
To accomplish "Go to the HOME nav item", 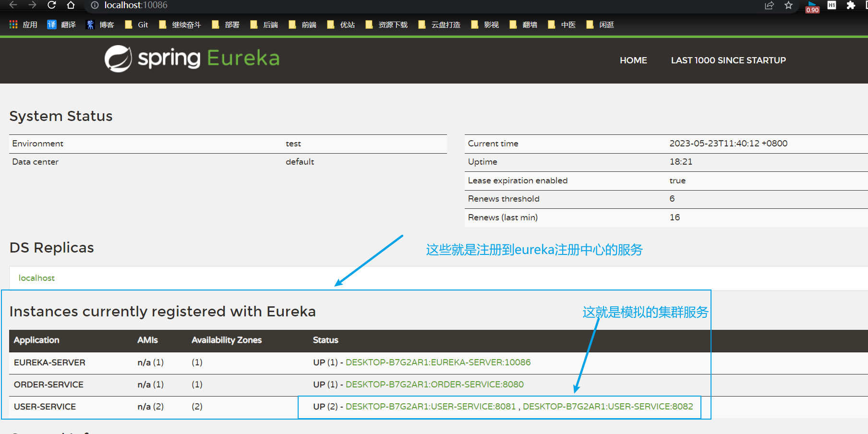I will coord(633,60).
